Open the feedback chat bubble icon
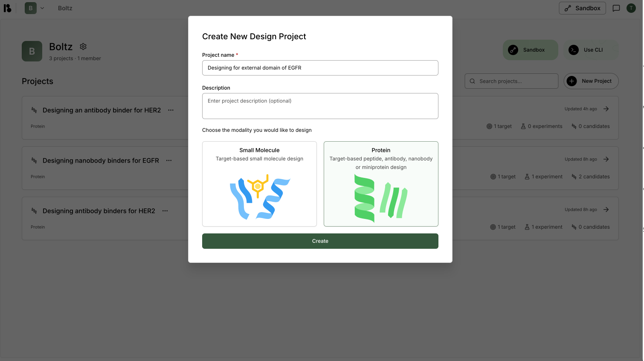 click(x=616, y=8)
